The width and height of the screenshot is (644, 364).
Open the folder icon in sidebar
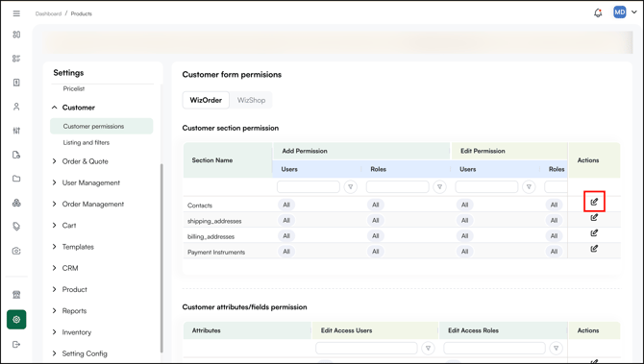tap(16, 179)
